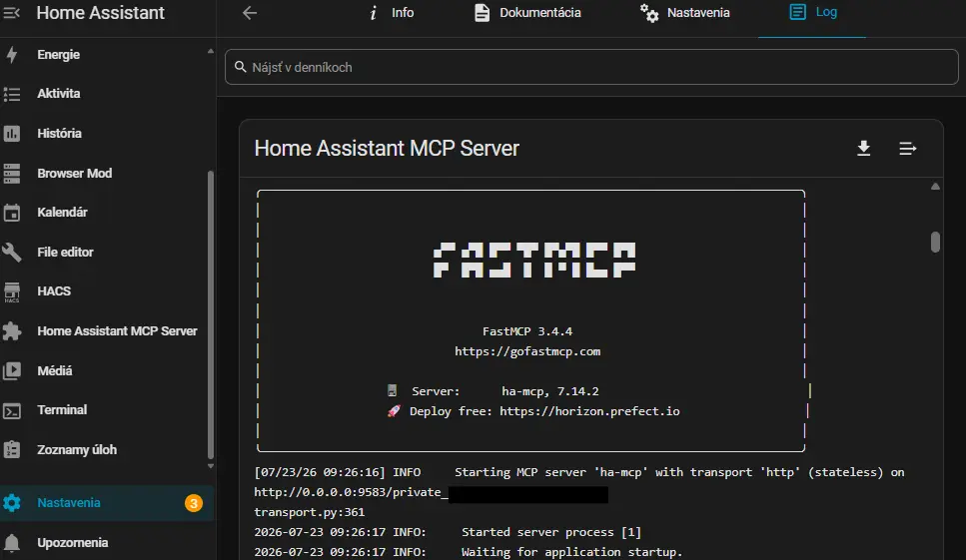Click the 'http://0.0.0.0:9583/private_' log text
Screen dimensions: 966x560
tap(352, 492)
